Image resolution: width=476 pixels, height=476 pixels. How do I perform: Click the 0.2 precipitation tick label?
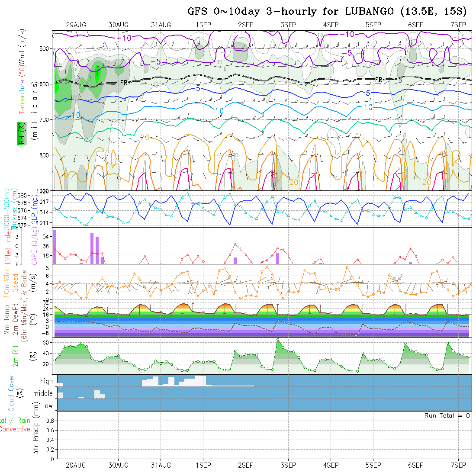point(50,450)
